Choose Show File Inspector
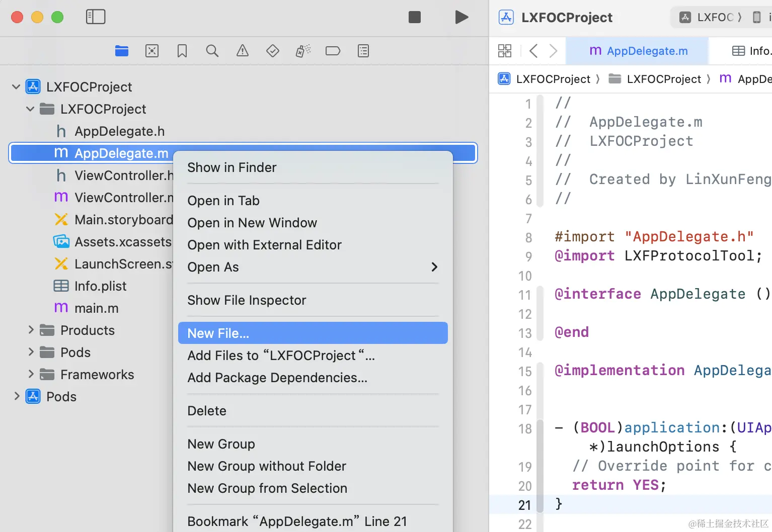 (313, 300)
